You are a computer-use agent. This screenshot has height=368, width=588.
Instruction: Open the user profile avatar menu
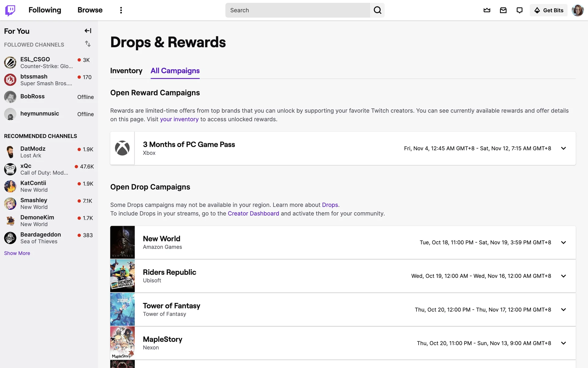pos(577,10)
